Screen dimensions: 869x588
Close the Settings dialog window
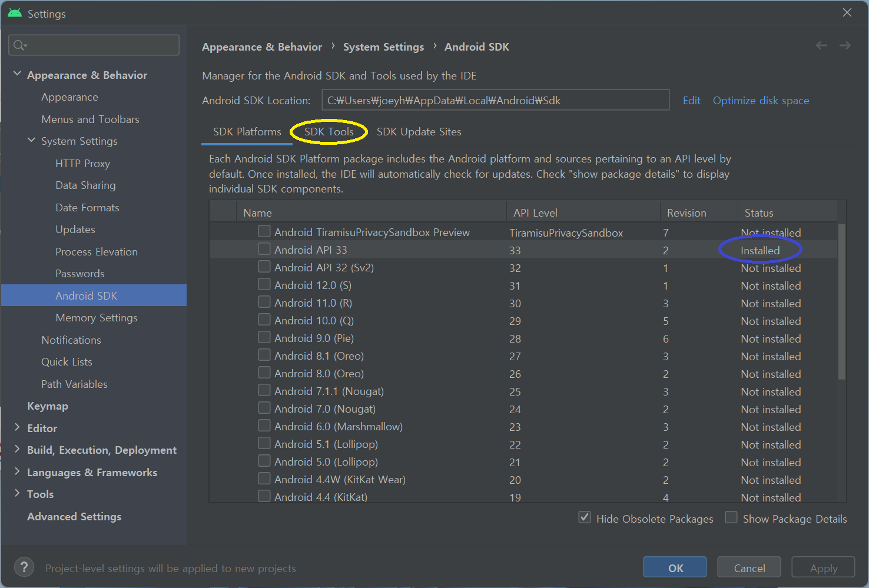pos(847,12)
